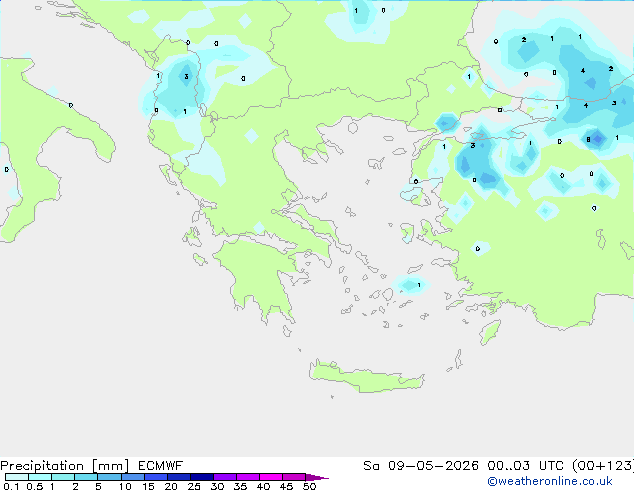Select the 35–40 mm legend color box
The width and height of the screenshot is (634, 490).
click(248, 477)
